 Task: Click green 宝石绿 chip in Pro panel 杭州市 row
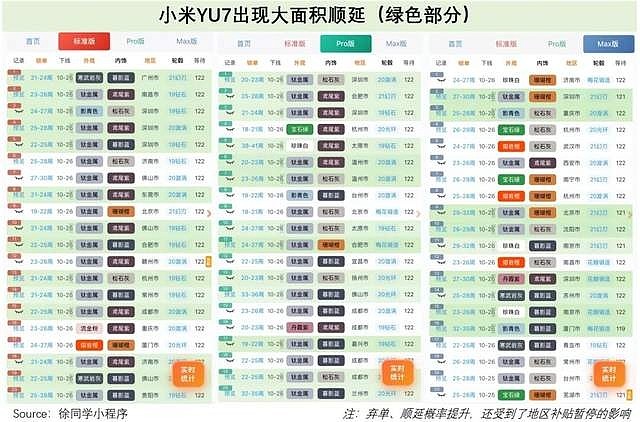300,129
